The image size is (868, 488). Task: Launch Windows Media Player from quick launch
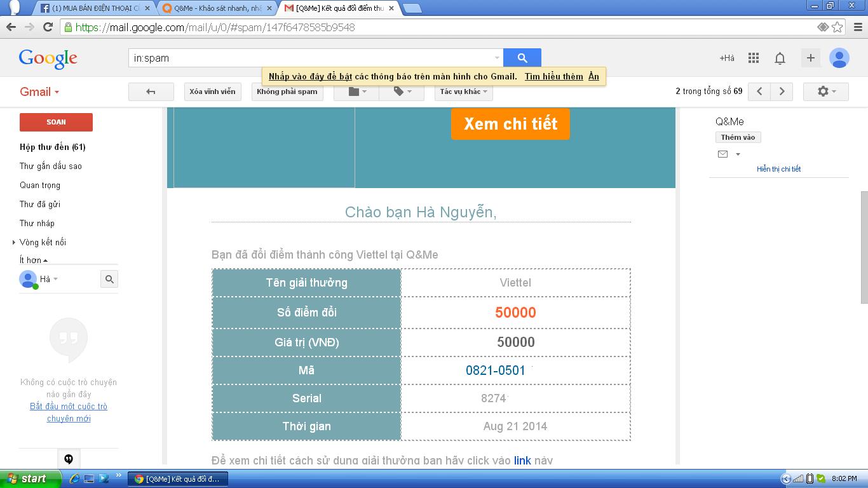tap(104, 478)
